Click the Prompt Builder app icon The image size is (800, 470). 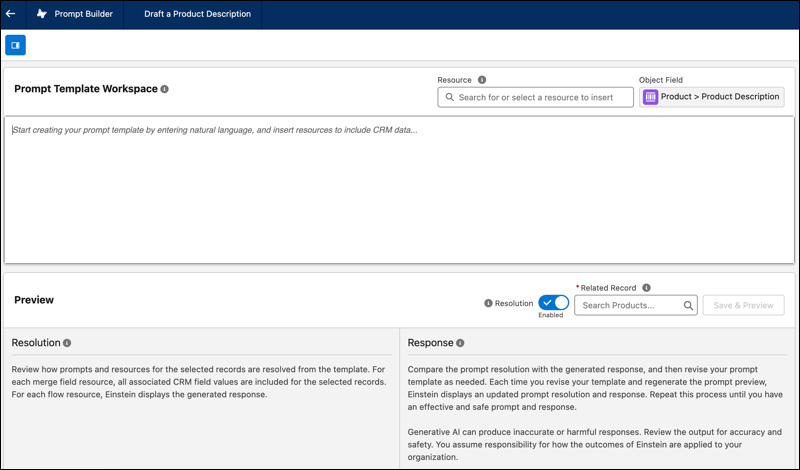coord(41,14)
